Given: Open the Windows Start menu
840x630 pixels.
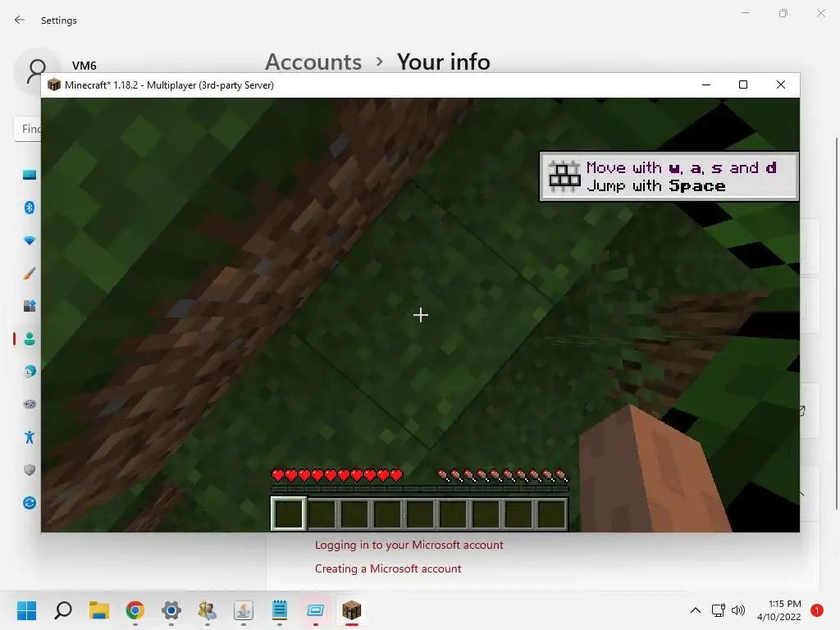Looking at the screenshot, I should coord(26,610).
